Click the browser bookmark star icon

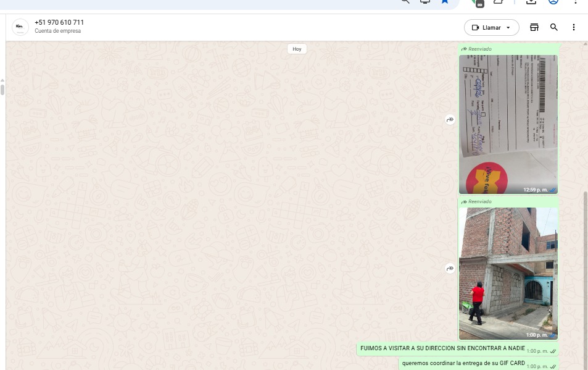(445, 2)
